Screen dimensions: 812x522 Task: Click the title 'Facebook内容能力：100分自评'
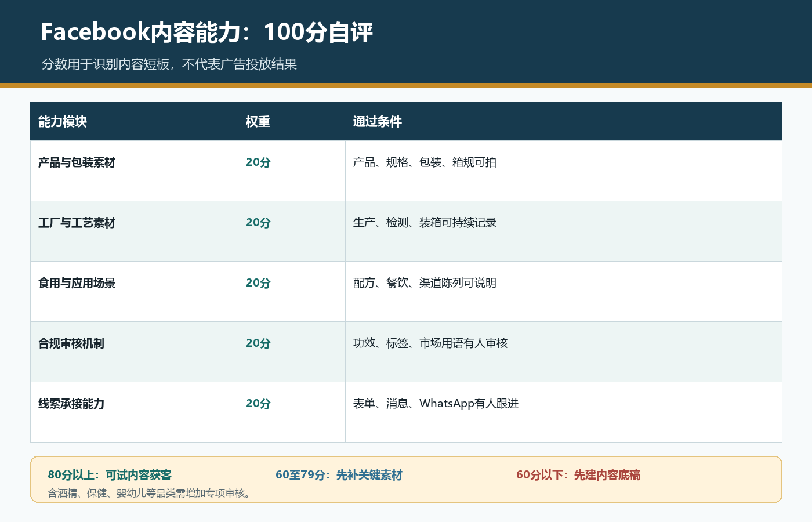206,32
